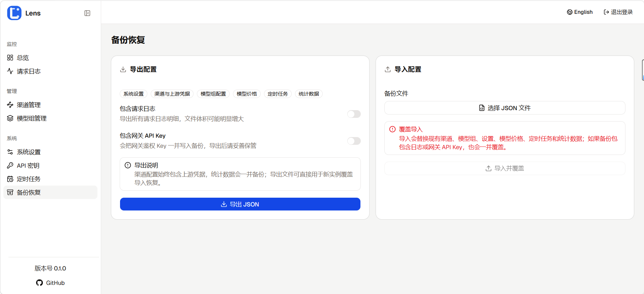Screen dimensions: 644x294
Task: Click 退出登录 to log out
Action: click(618, 12)
